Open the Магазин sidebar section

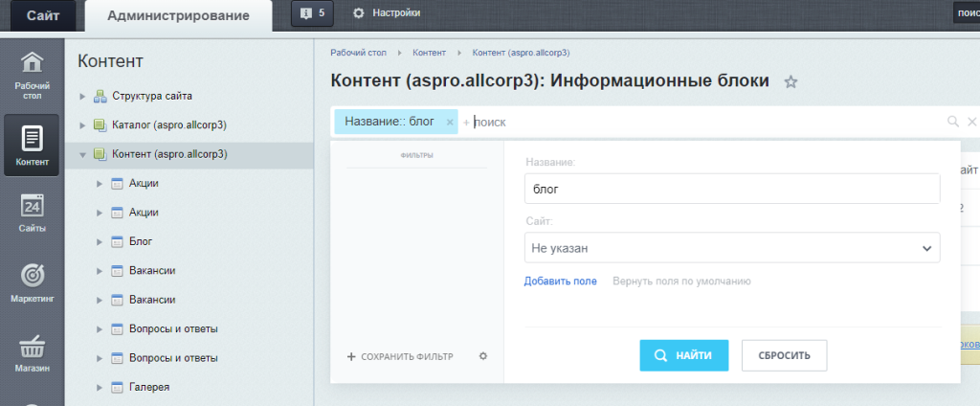pos(32,353)
